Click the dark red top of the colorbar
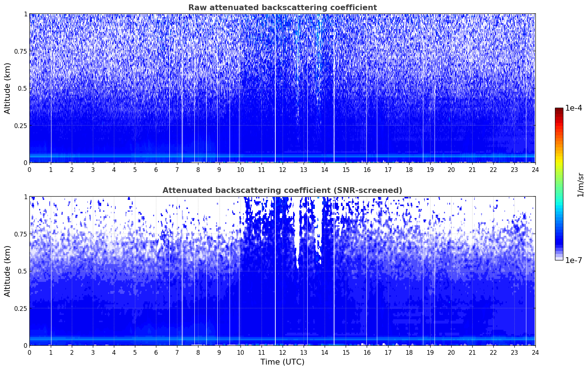This screenshot has width=588, height=370. click(559, 110)
